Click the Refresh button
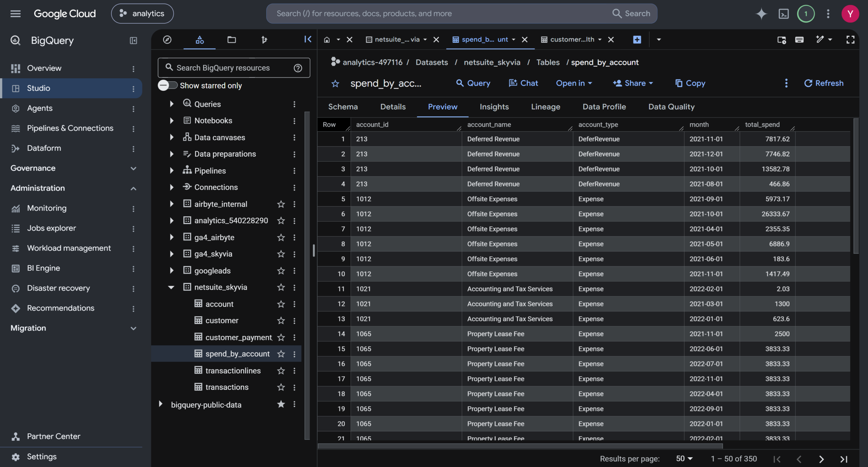The height and width of the screenshot is (467, 868). click(824, 83)
